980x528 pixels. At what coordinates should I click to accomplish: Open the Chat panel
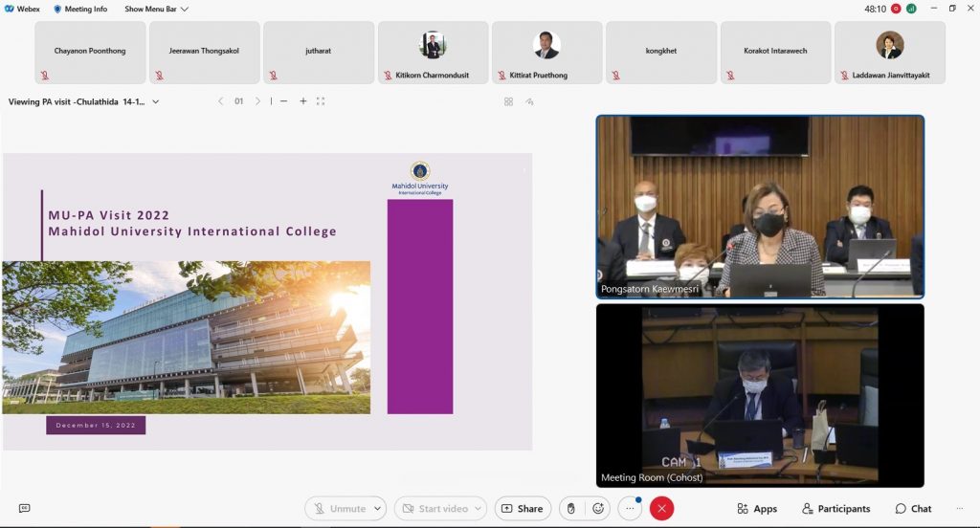click(913, 509)
